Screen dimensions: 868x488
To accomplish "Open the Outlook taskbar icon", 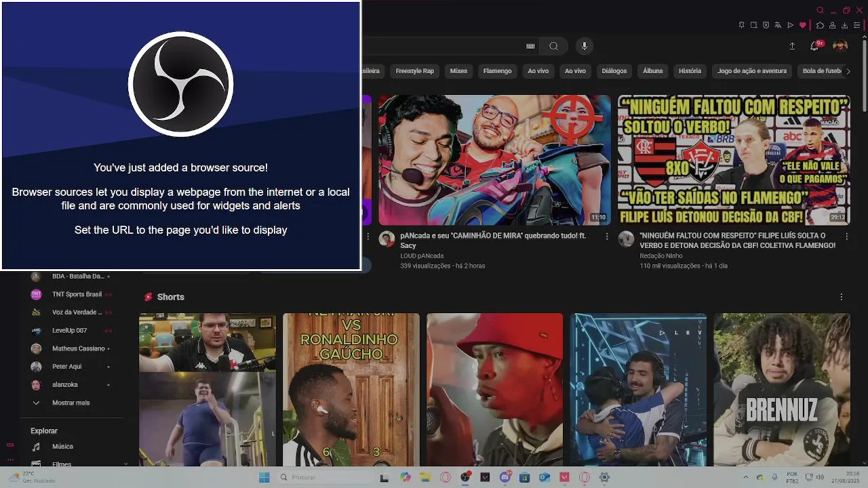I will click(545, 477).
